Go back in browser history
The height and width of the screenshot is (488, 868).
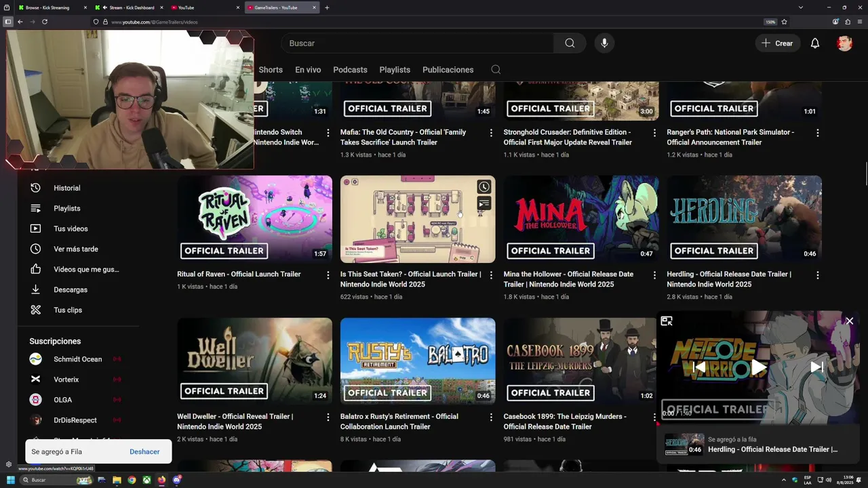point(20,22)
